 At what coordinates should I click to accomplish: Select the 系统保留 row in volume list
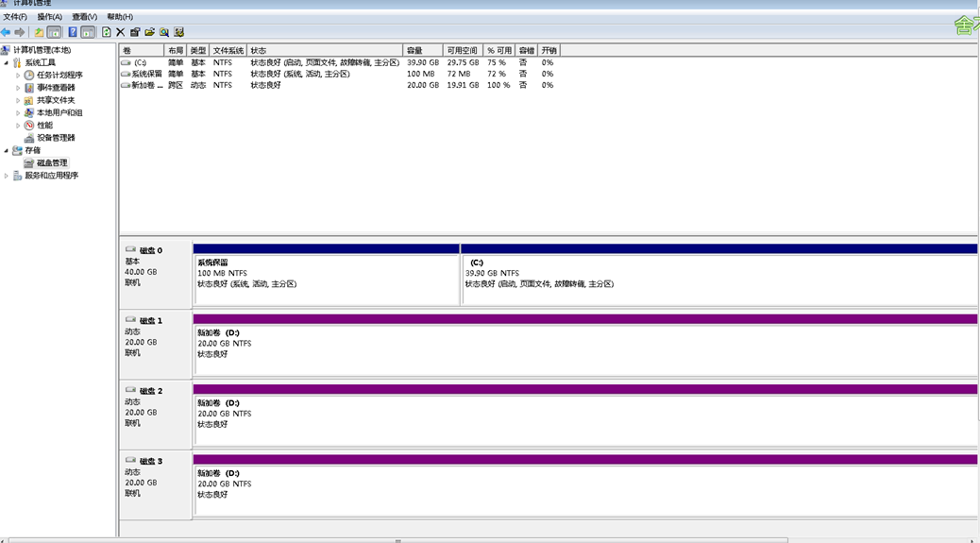pyautogui.click(x=146, y=74)
